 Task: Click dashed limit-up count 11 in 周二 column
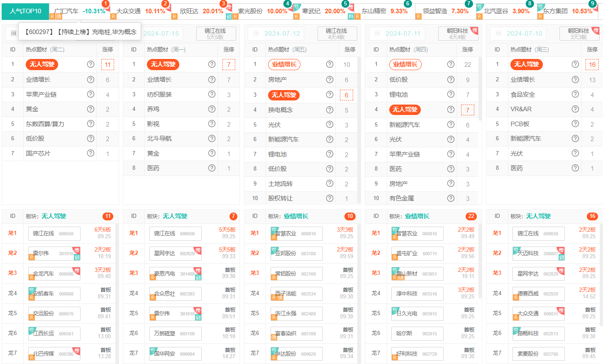(x=107, y=64)
